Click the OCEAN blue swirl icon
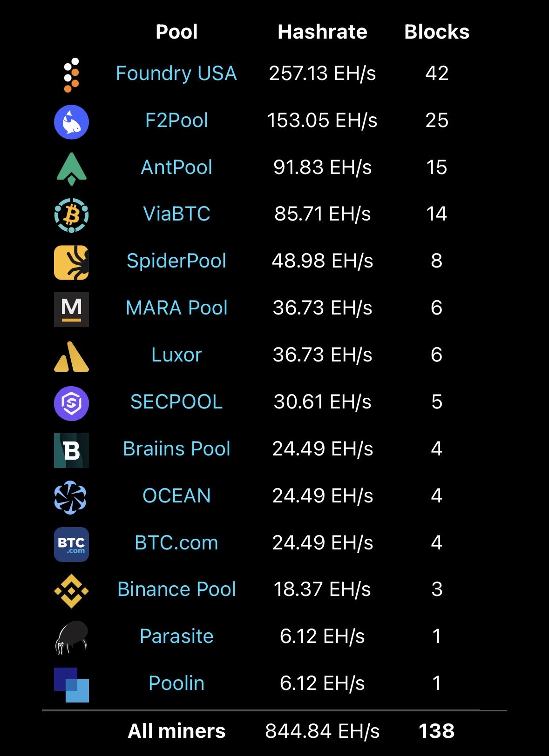 click(x=70, y=497)
